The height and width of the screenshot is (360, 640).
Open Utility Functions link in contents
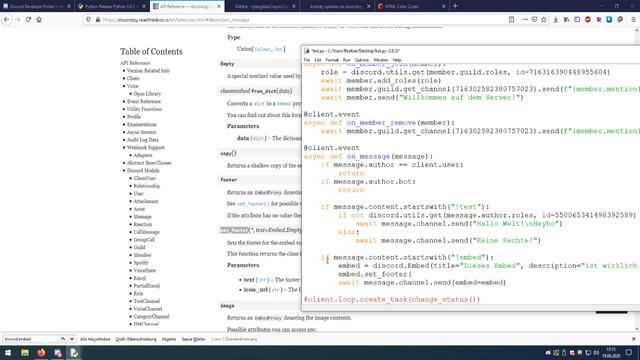144,109
